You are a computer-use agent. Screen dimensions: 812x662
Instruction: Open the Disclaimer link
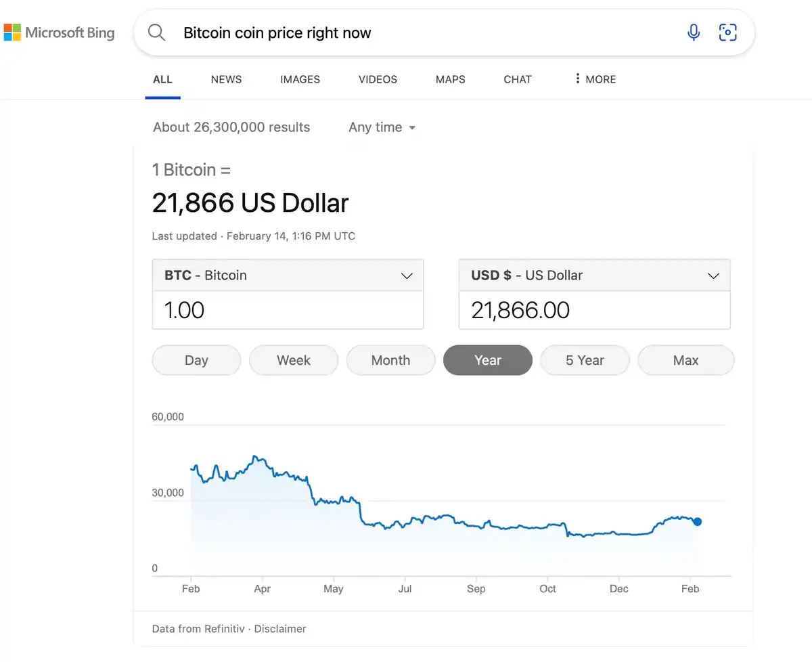click(x=280, y=629)
